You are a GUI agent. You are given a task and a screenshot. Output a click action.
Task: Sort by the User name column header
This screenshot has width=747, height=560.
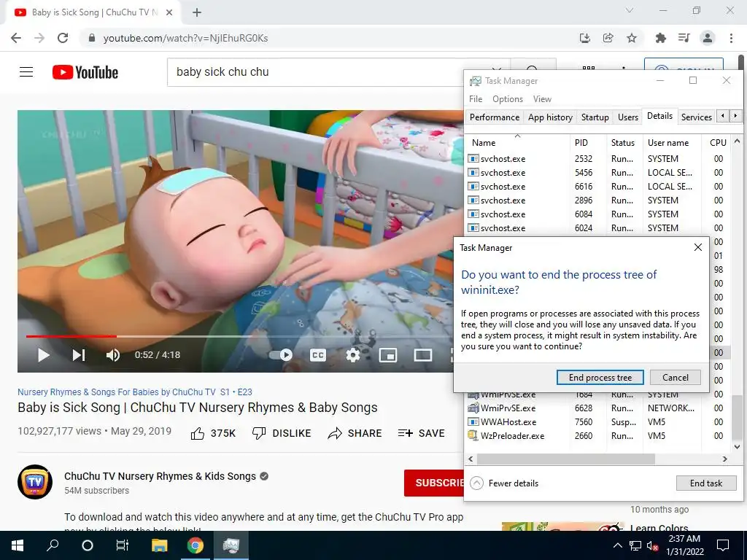coord(672,143)
